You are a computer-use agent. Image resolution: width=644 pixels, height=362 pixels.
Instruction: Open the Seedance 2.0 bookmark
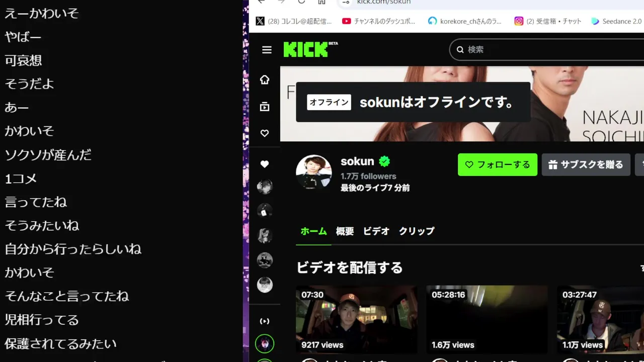pyautogui.click(x=616, y=21)
